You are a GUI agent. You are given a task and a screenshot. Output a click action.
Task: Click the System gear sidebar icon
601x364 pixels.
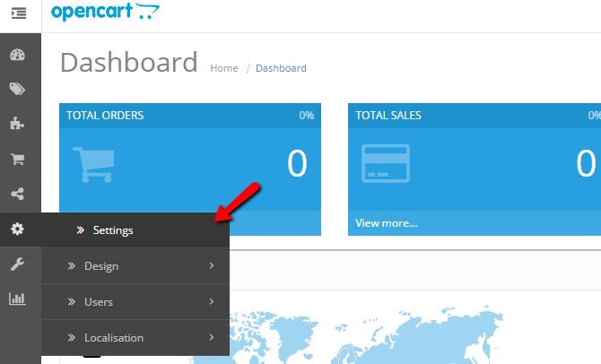(17, 230)
